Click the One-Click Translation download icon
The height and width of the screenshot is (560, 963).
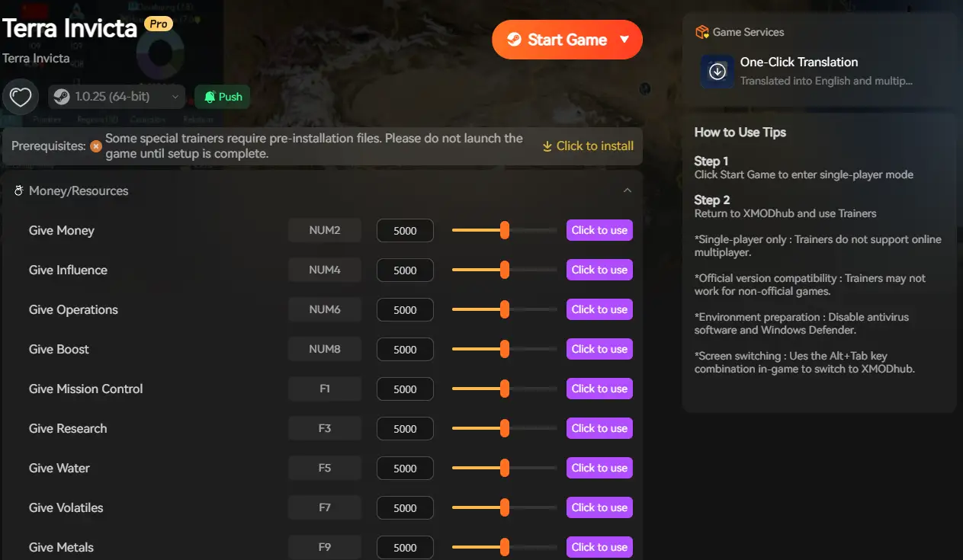tap(717, 72)
